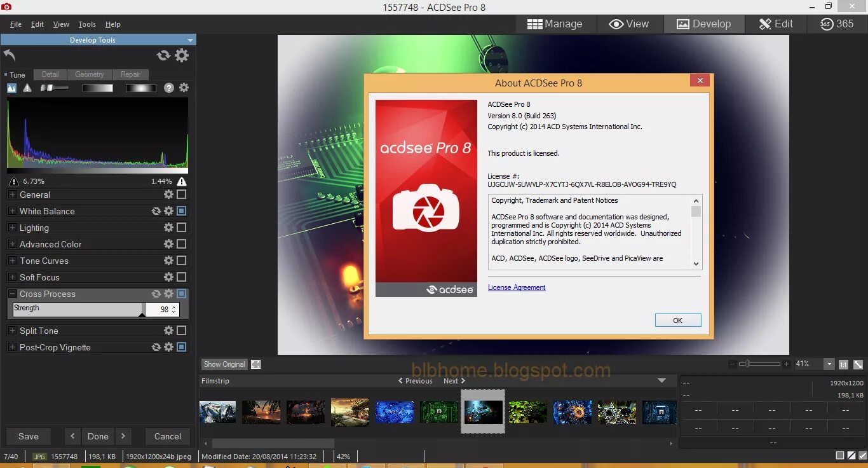Viewport: 868px width, 468px height.
Task: Open the Develop Tools settings gear
Action: click(x=182, y=55)
